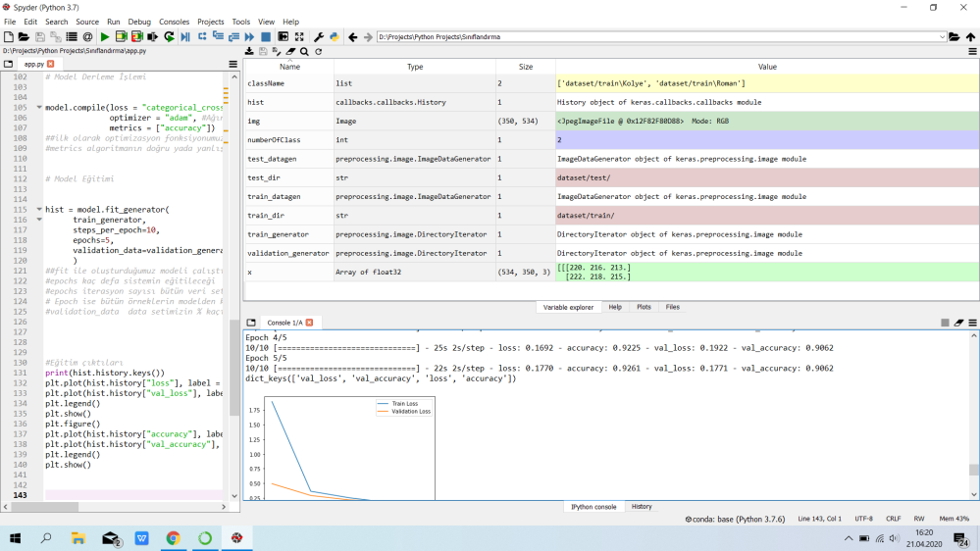Click editor horizontal scrollbar
The height and width of the screenshot is (551, 980).
[44, 507]
